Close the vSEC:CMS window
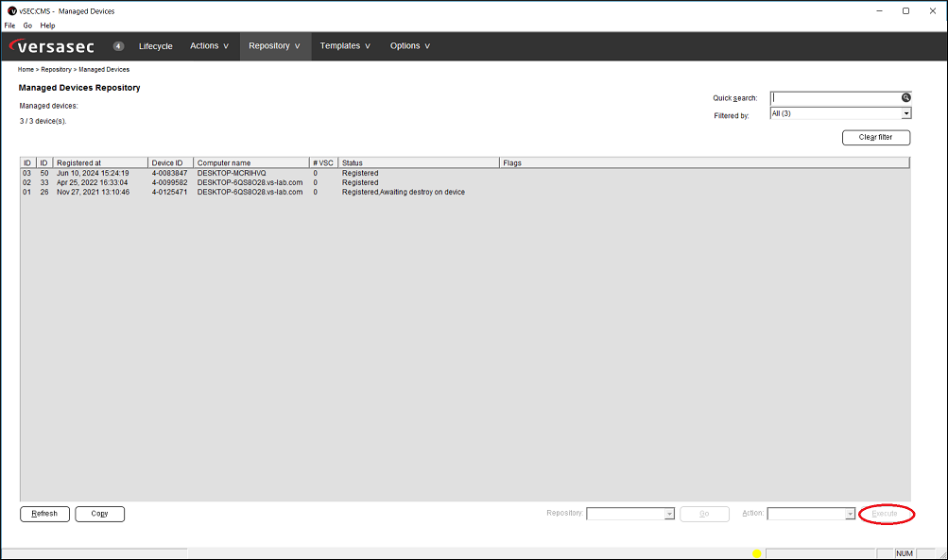 click(933, 11)
